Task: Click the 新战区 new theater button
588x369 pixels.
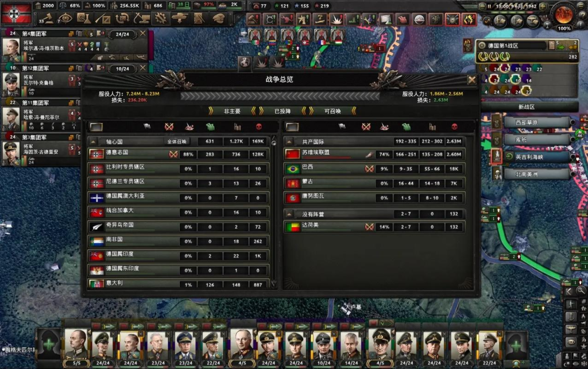Action: (x=527, y=107)
